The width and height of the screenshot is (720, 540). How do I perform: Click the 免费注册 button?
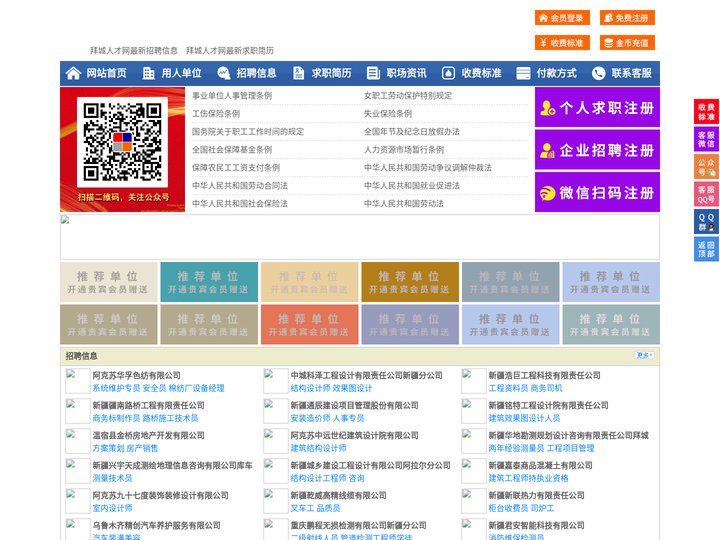coord(627,18)
